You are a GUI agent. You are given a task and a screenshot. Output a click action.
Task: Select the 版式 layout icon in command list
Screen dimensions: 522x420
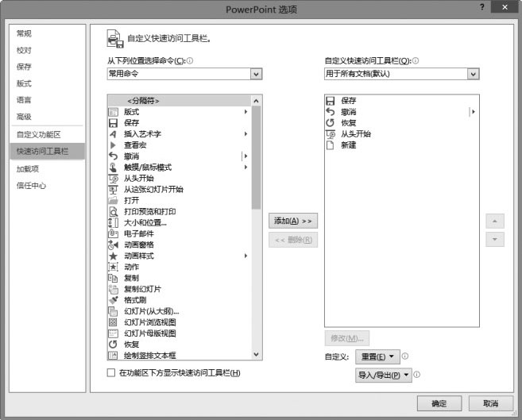(x=113, y=112)
